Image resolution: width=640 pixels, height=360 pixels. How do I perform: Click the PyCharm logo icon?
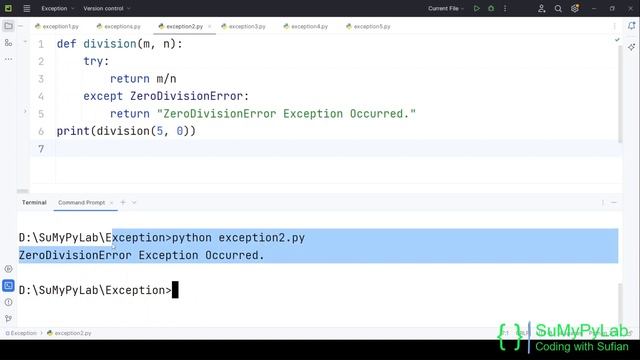point(8,8)
